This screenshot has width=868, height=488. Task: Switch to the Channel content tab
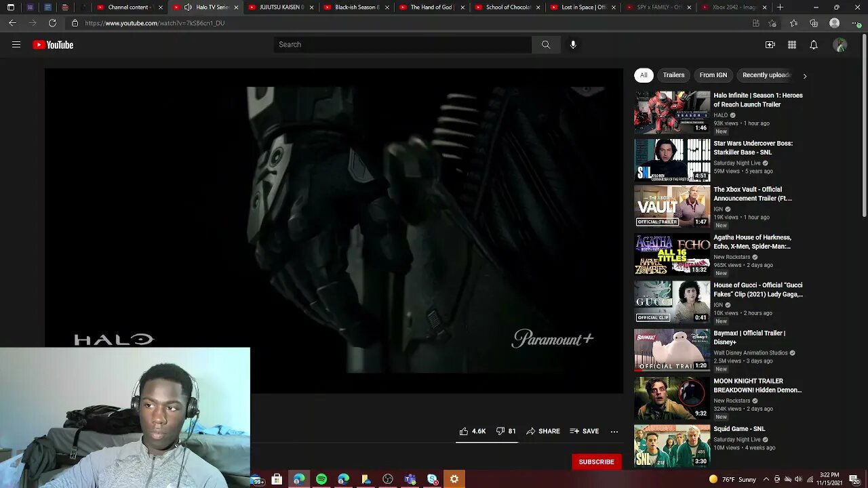(128, 7)
